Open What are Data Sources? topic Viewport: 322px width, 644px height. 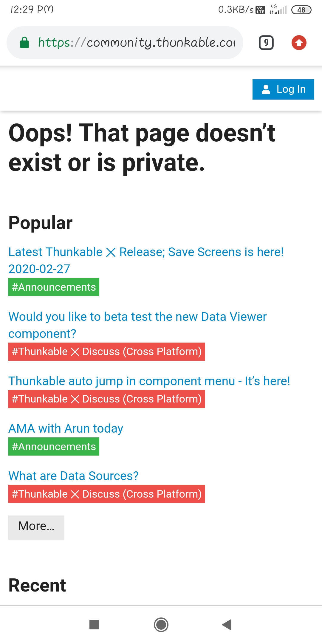tap(73, 476)
